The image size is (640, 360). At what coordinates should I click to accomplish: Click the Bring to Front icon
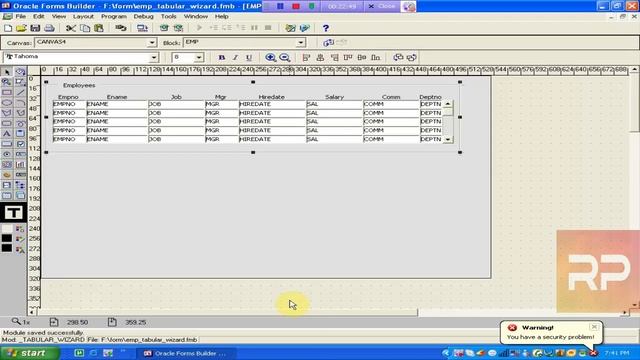398,58
